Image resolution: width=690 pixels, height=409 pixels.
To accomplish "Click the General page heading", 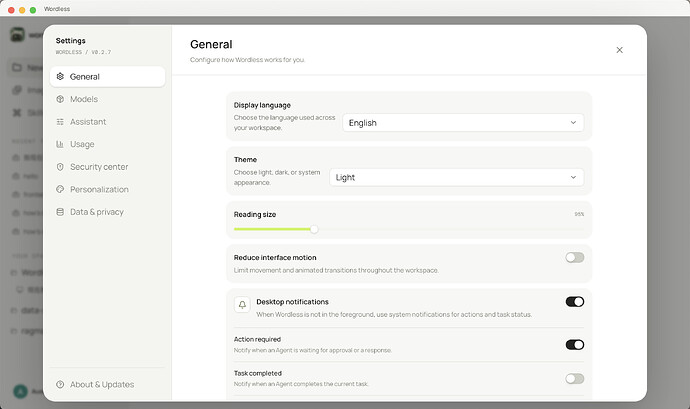I will (211, 44).
